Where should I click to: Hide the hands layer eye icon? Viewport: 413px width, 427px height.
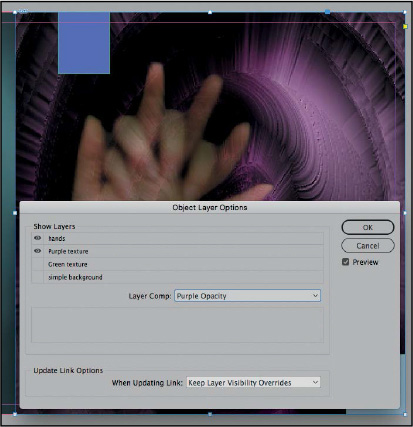pyautogui.click(x=38, y=238)
